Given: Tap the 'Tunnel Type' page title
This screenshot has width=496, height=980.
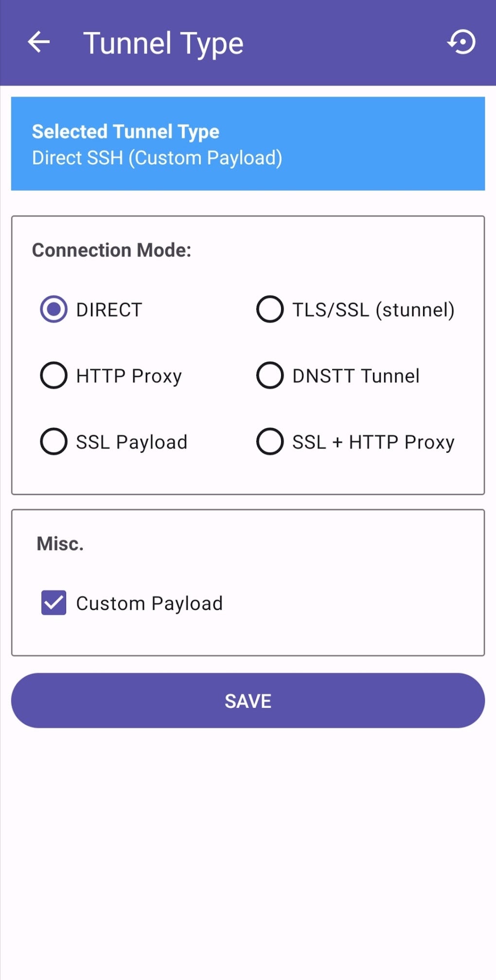Looking at the screenshot, I should [x=163, y=43].
